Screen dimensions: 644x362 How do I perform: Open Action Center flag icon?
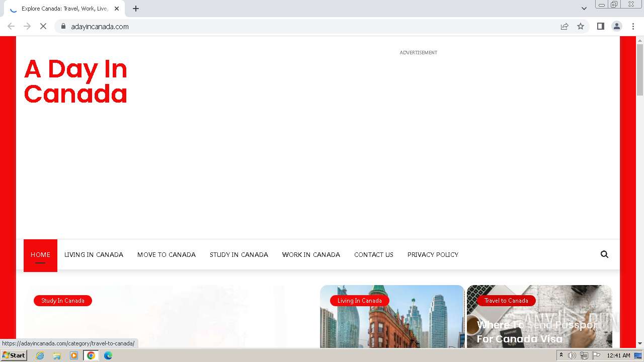[x=596, y=355]
